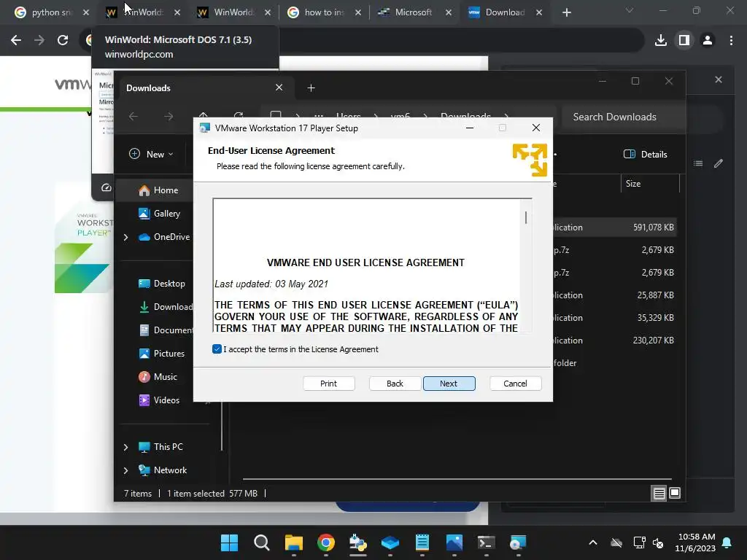Image resolution: width=747 pixels, height=560 pixels.
Task: Open Desktop folder in sidebar
Action: (x=161, y=284)
